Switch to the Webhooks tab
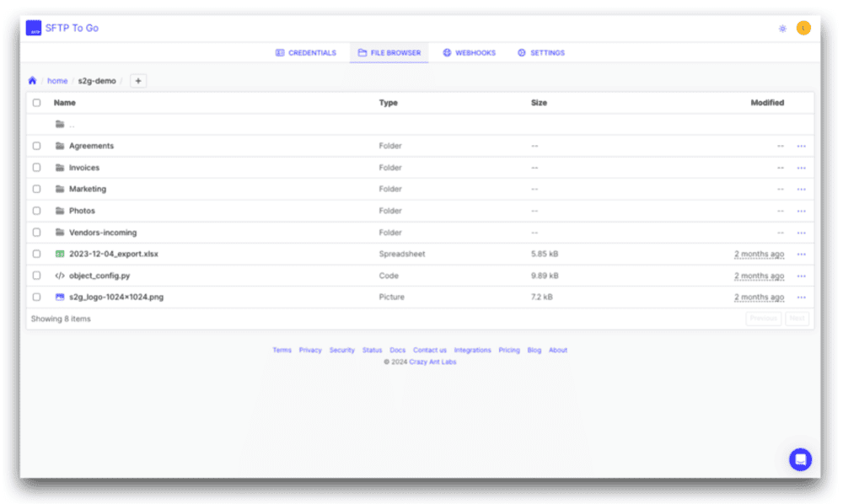The image size is (843, 504). [470, 52]
